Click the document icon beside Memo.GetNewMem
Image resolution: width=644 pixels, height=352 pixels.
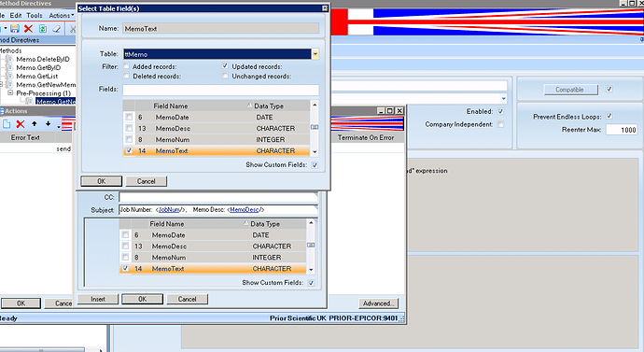(9, 85)
